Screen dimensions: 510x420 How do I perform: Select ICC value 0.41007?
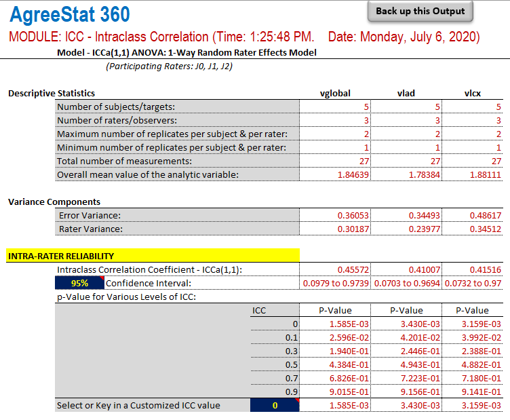pos(425,269)
